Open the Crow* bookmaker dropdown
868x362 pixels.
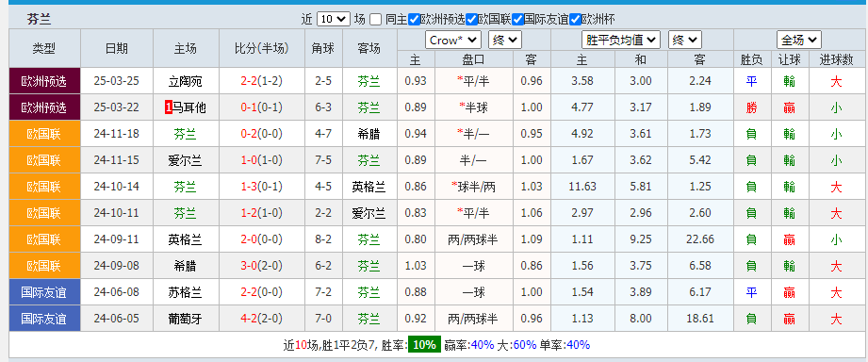pos(452,40)
